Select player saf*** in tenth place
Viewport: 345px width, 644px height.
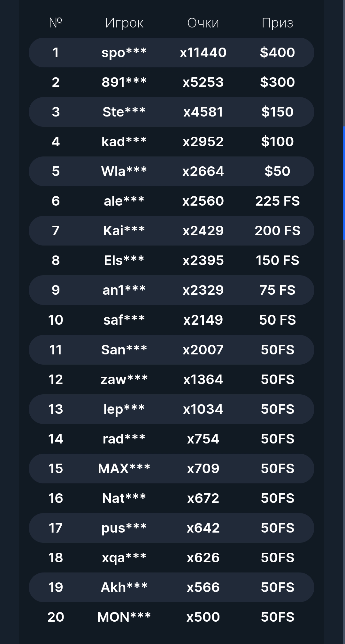pyautogui.click(x=124, y=320)
